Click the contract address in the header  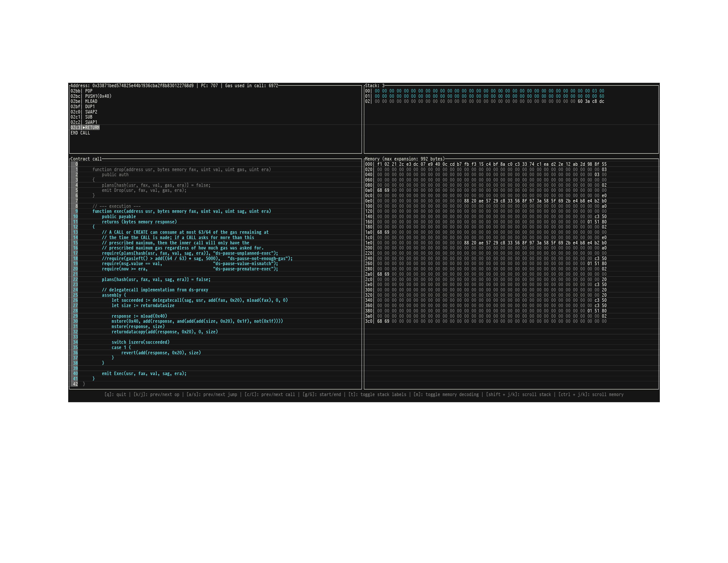(x=143, y=86)
